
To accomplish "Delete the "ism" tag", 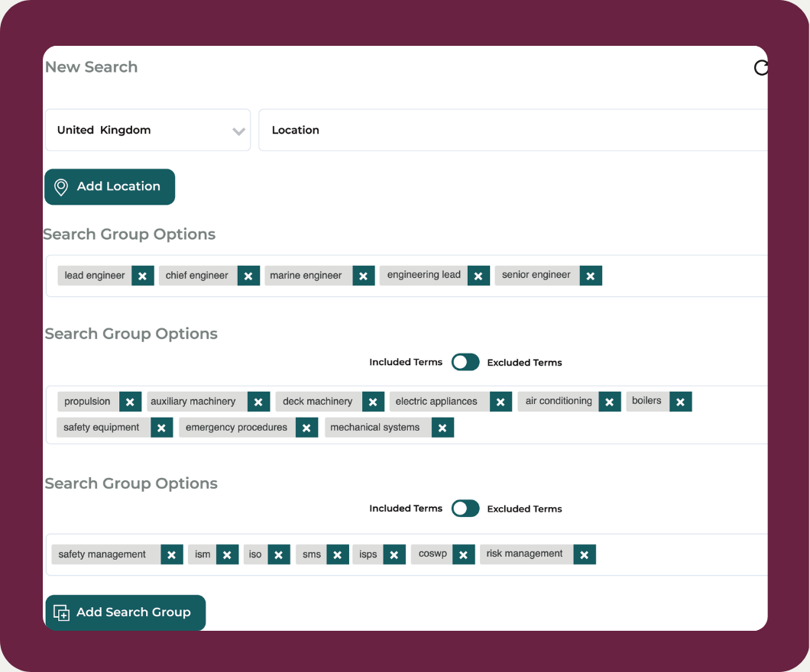I will 227,554.
